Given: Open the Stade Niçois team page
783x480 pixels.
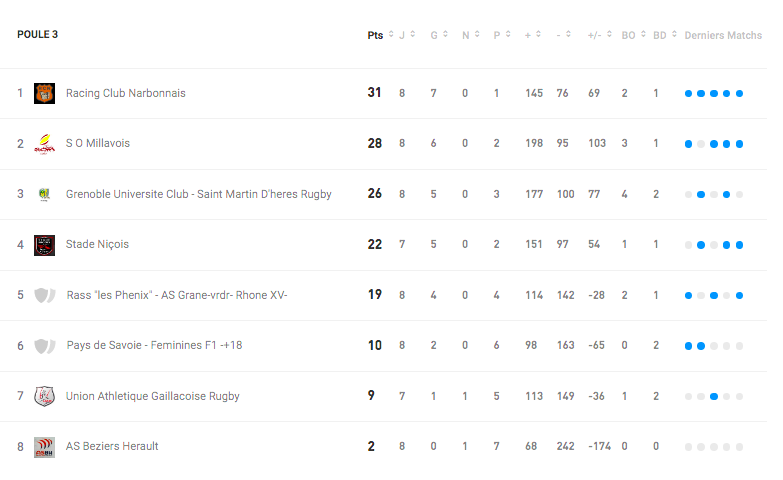Looking at the screenshot, I should pos(97,244).
